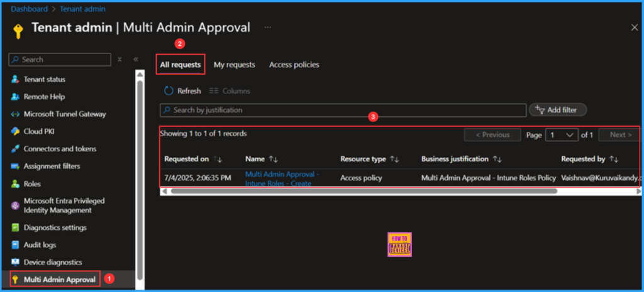Click the Cloud PKI key icon
Image resolution: width=644 pixels, height=292 pixels.
click(x=15, y=132)
